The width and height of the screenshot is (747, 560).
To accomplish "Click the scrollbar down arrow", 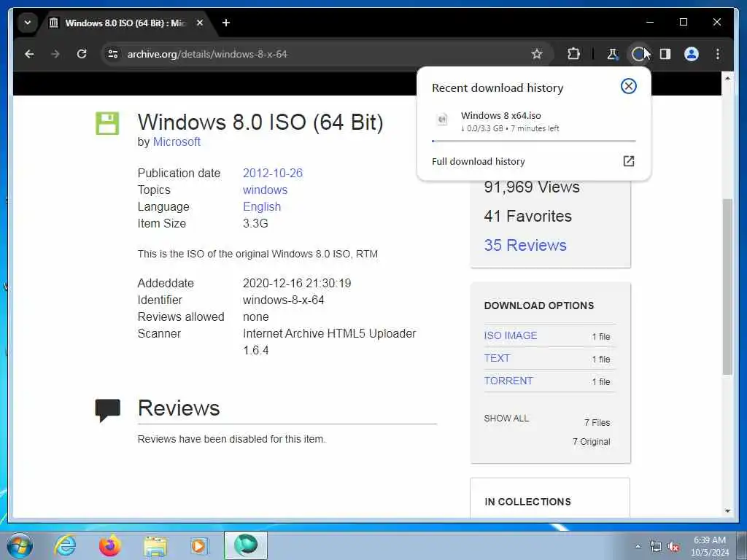I will (x=727, y=511).
